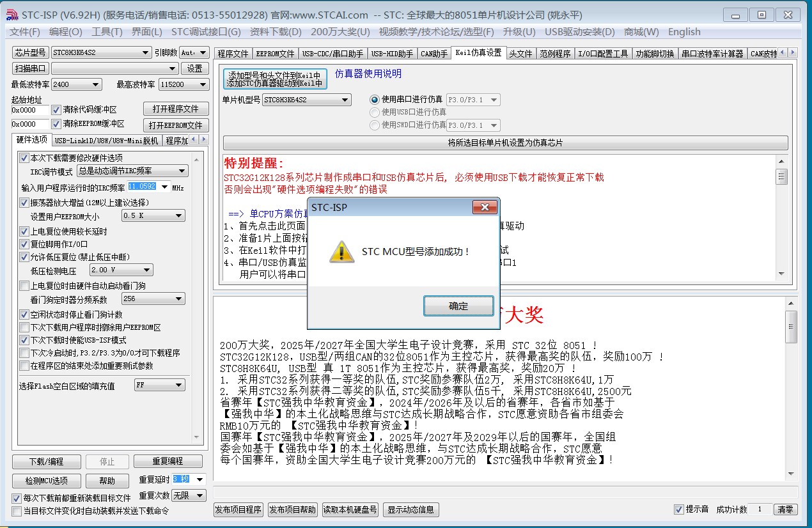Viewport: 812px width, 528px height.
Task: Click the hardware options panel scrollbar
Action: pyautogui.click(x=196, y=299)
